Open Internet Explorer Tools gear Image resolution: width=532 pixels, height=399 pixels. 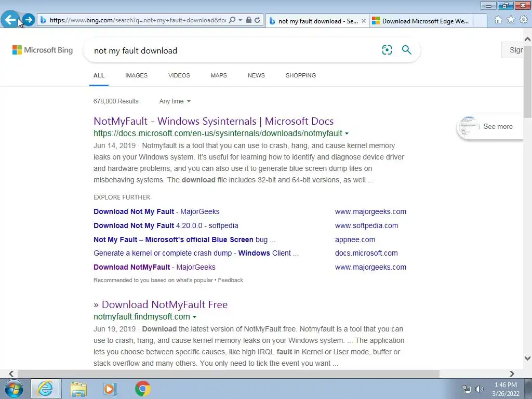click(524, 20)
